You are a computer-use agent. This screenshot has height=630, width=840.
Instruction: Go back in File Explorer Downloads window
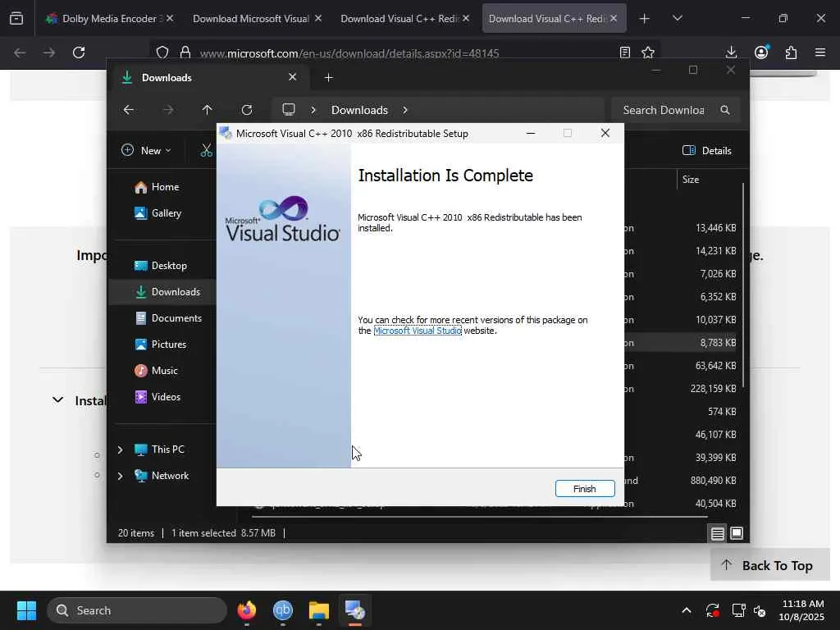coord(129,110)
